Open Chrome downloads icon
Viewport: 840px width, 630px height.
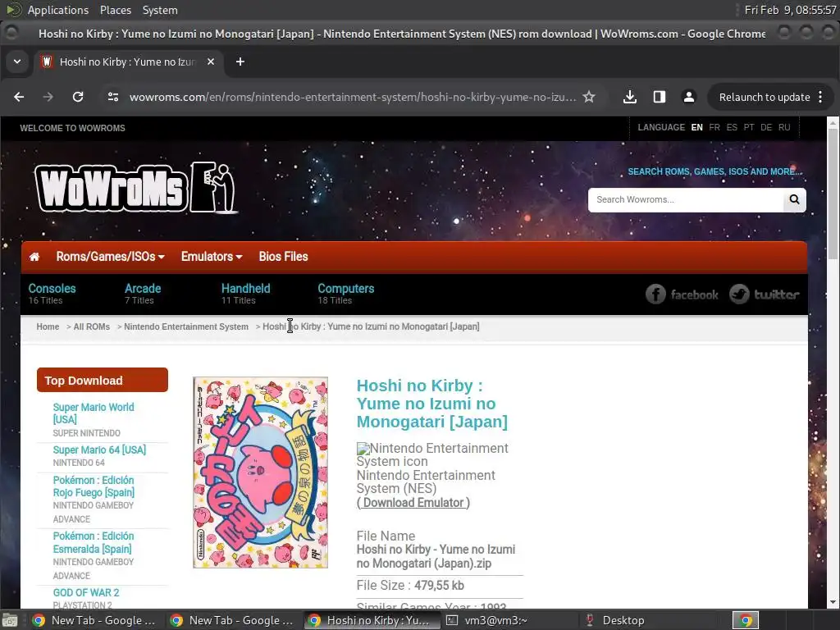(x=630, y=97)
